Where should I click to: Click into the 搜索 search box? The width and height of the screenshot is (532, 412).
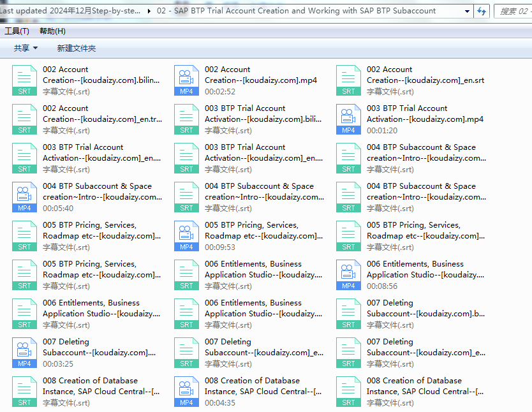click(514, 11)
